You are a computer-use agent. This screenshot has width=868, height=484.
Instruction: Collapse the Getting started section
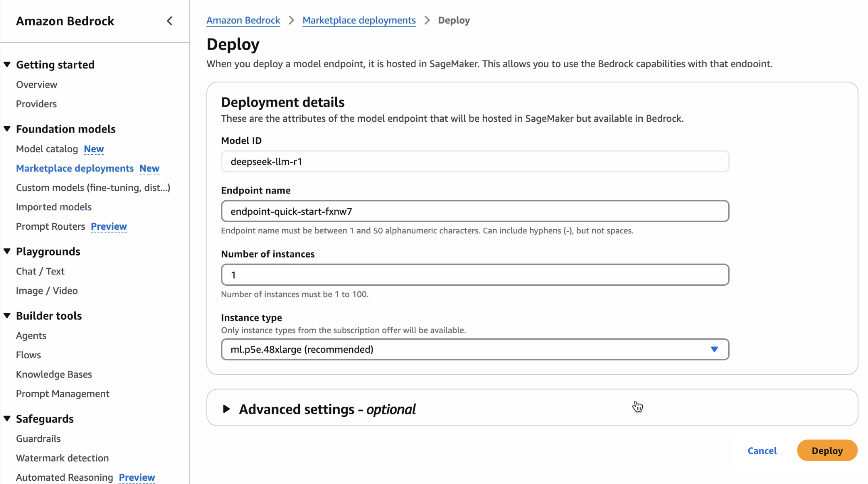(x=7, y=64)
